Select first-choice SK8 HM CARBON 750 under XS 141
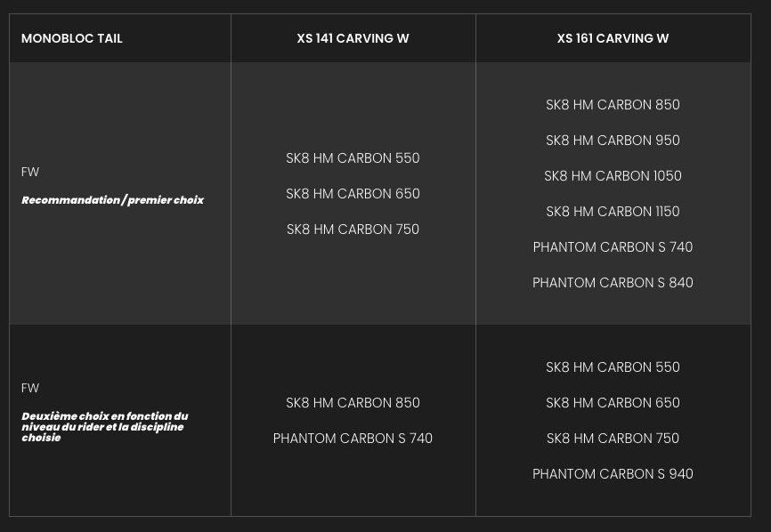Viewport: 771px width, 532px height. tap(353, 230)
